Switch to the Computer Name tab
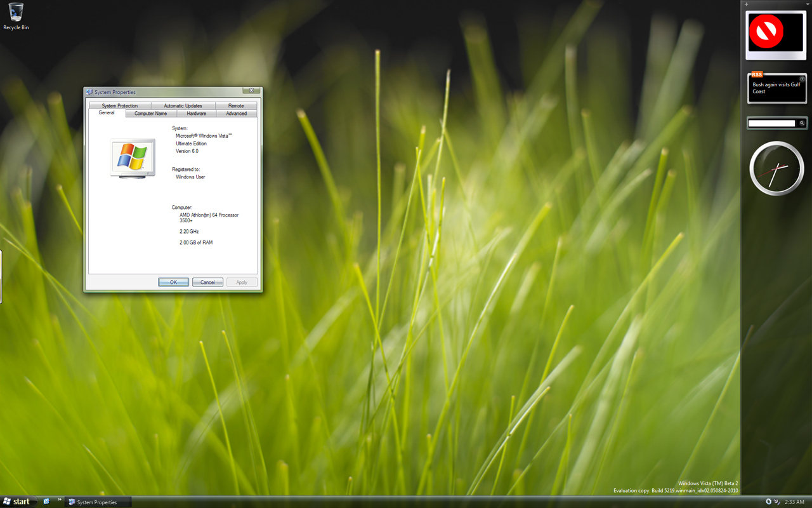Screen dimensions: 812x508 tap(150, 114)
